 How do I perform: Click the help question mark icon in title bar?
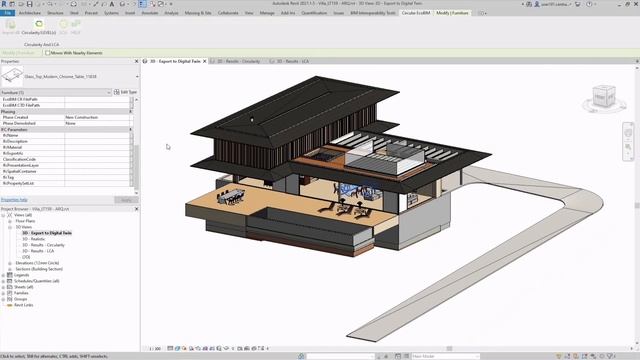[x=589, y=4]
